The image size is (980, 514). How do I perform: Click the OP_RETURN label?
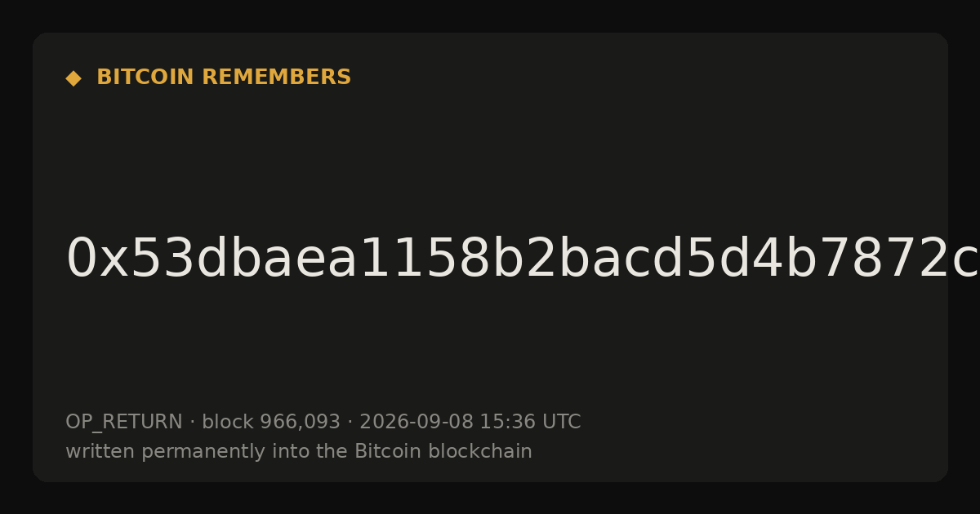123,422
